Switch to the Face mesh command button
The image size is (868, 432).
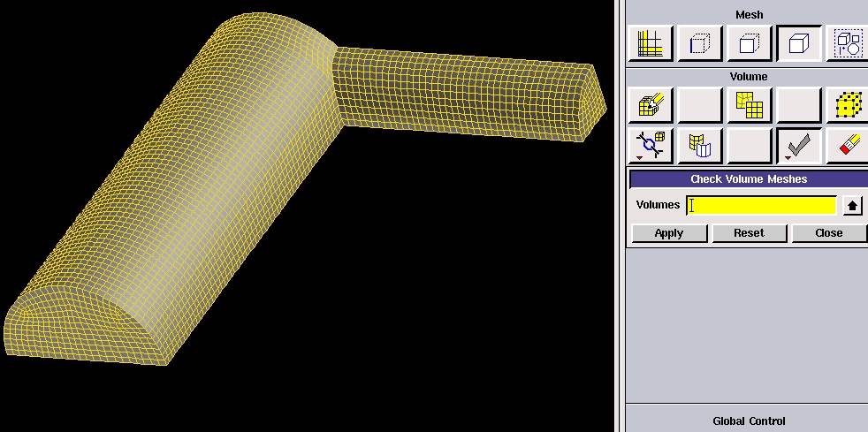point(750,43)
